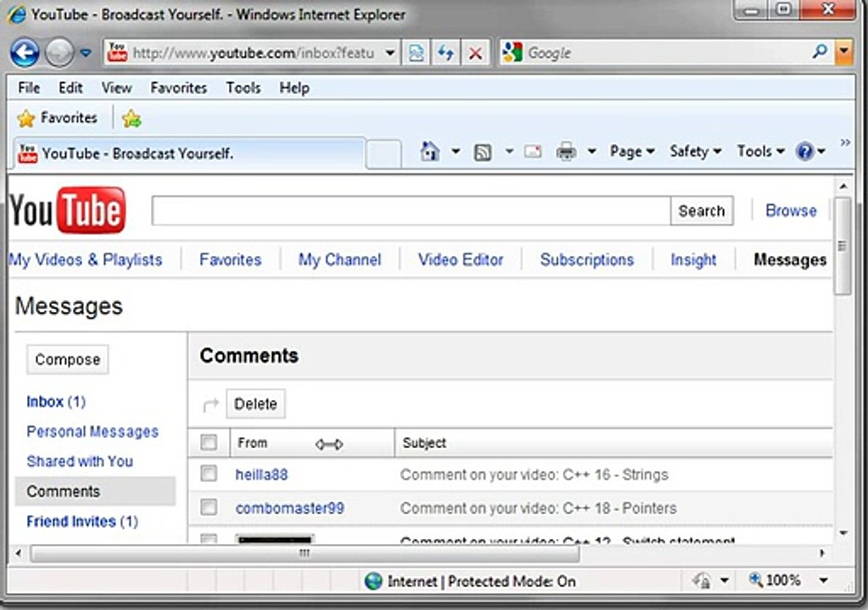This screenshot has width=868, height=610.
Task: Stop page loading with red X
Action: (x=475, y=53)
